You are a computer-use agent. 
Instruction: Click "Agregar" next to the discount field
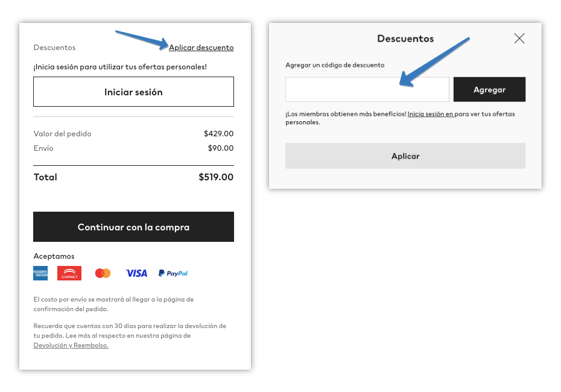489,89
